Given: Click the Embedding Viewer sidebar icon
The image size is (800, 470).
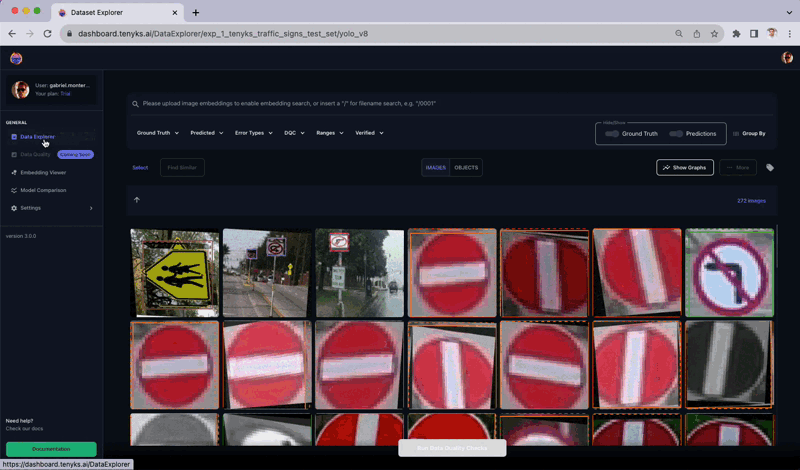Looking at the screenshot, I should [14, 172].
